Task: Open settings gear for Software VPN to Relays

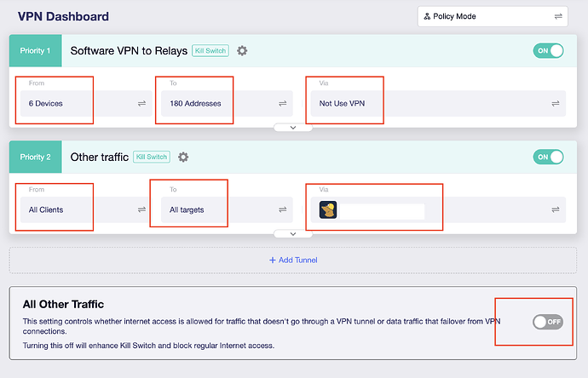Action: tap(242, 51)
